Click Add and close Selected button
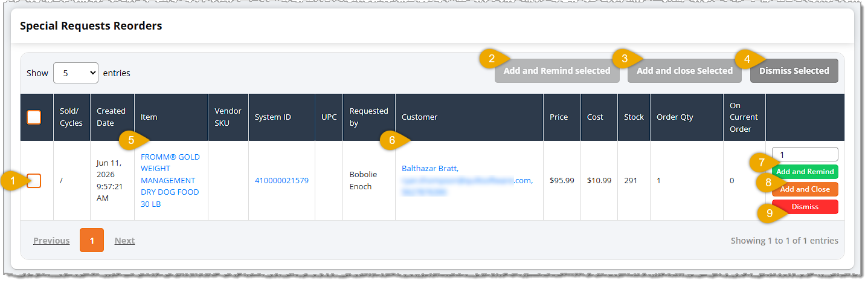This screenshot has height=283, width=868. click(x=684, y=71)
